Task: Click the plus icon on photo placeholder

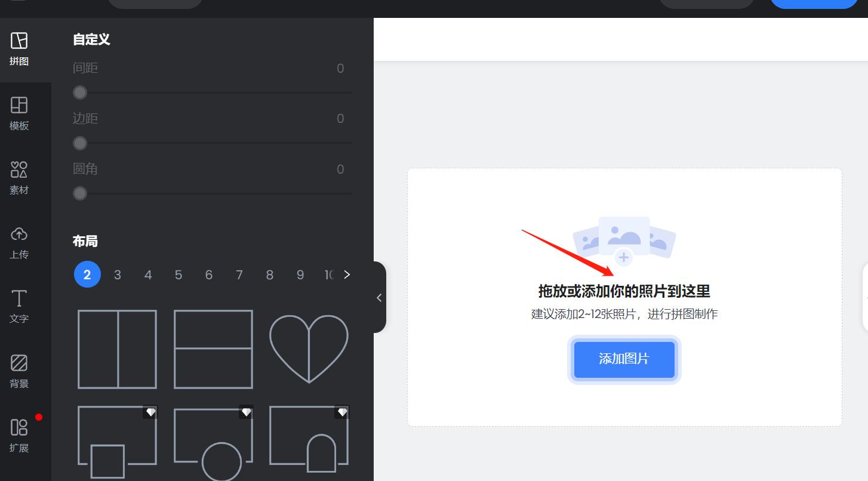Action: pyautogui.click(x=623, y=257)
